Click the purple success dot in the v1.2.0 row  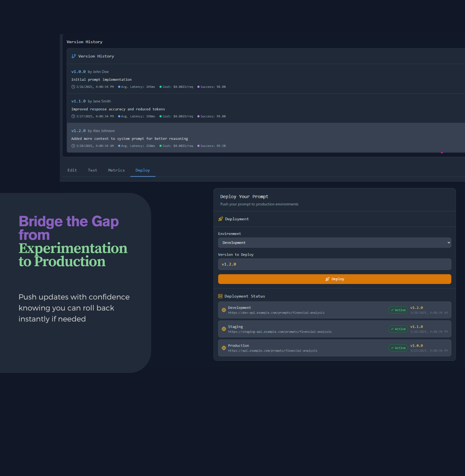pos(198,146)
